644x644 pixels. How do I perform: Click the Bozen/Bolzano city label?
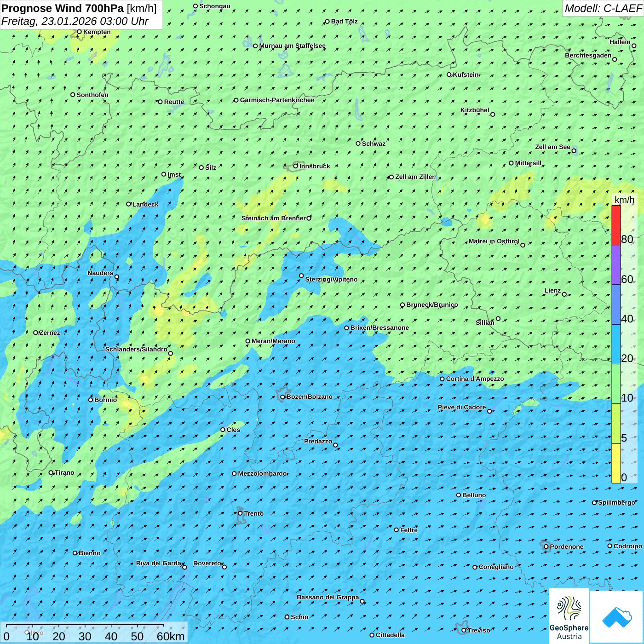coord(309,397)
